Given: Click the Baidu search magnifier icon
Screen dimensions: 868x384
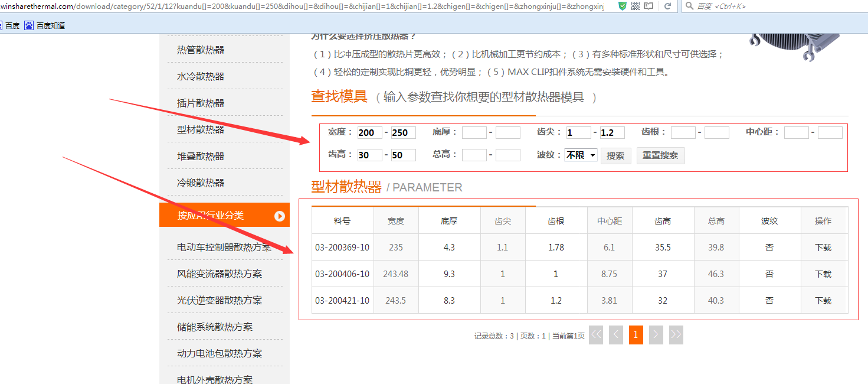Looking at the screenshot, I should click(x=689, y=6).
